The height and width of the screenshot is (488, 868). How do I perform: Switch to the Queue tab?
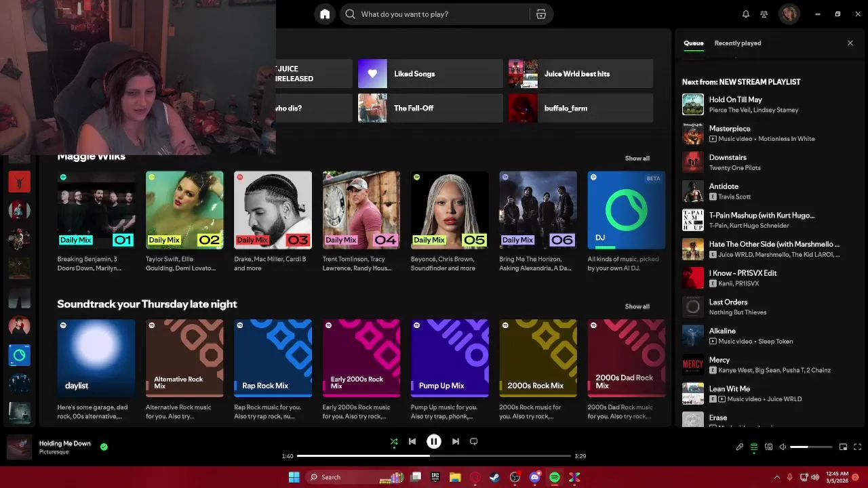point(694,43)
